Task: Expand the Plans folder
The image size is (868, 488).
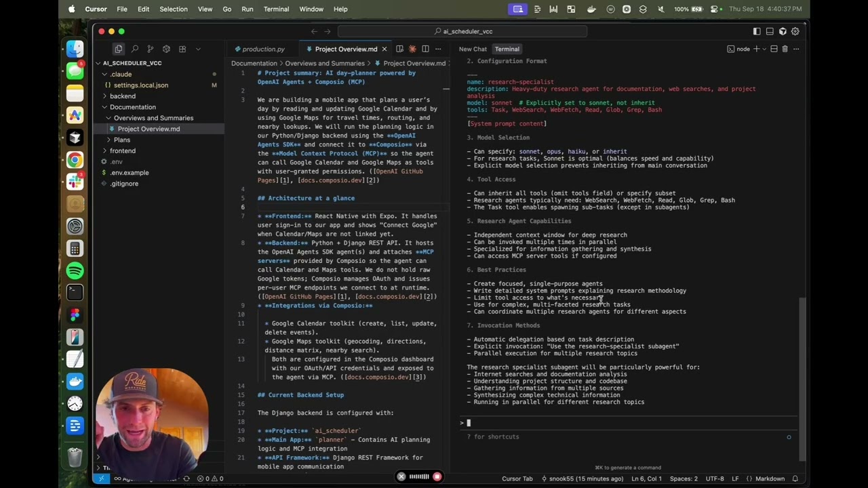Action: tap(122, 140)
